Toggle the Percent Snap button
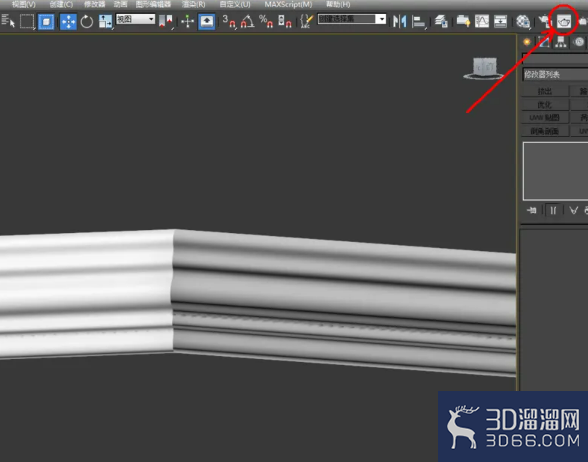Screen dimensions: 588x462 266,21
